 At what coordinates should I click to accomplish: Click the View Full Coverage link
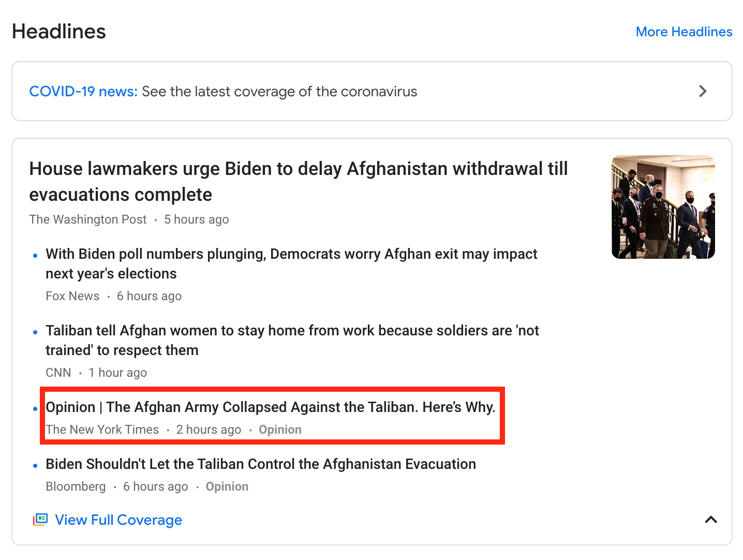pyautogui.click(x=118, y=520)
